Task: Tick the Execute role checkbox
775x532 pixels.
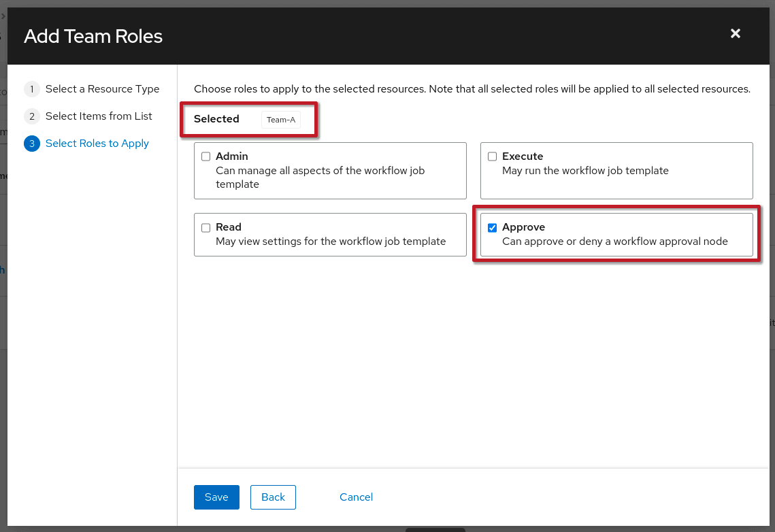Action: 493,157
